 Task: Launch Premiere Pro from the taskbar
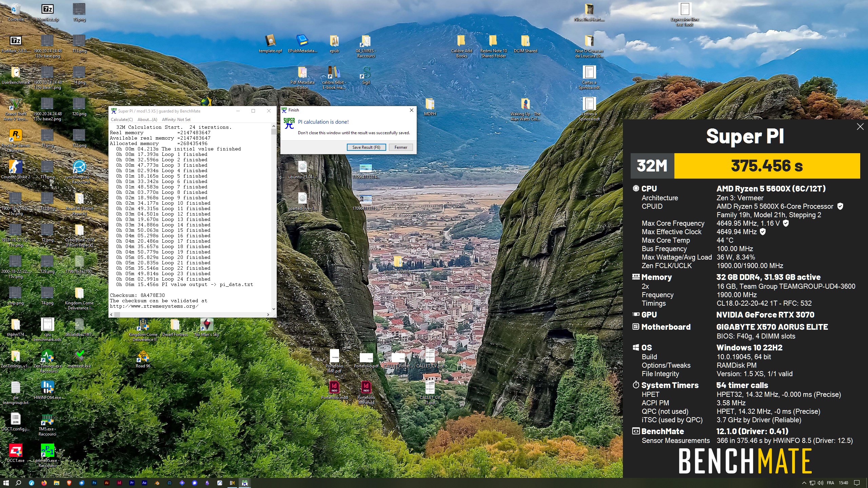tap(132, 483)
